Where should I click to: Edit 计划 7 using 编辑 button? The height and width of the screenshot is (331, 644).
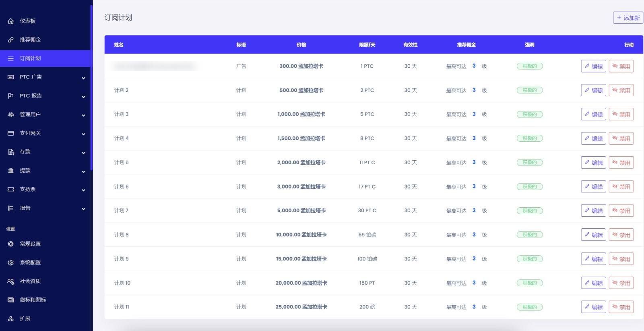pos(593,211)
